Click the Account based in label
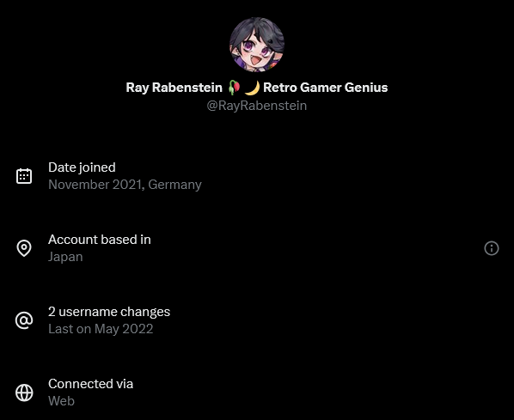 pyautogui.click(x=100, y=240)
